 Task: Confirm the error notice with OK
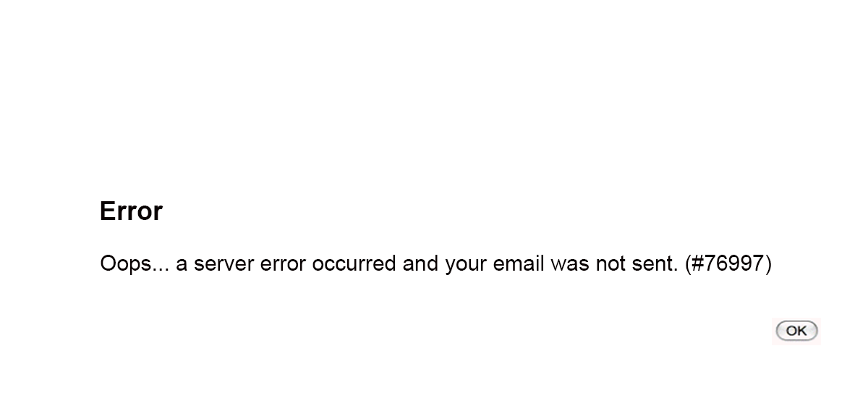pos(796,331)
